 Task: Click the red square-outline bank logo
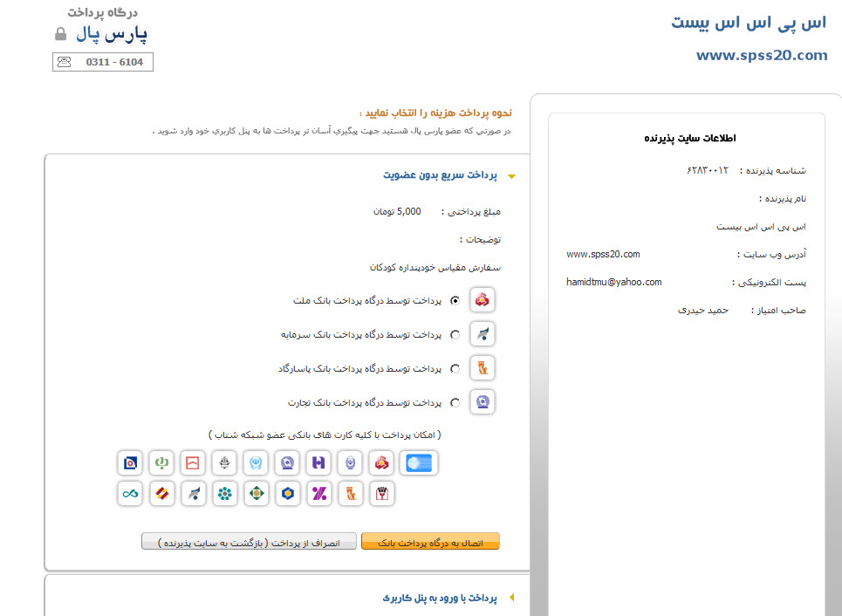pyautogui.click(x=193, y=463)
